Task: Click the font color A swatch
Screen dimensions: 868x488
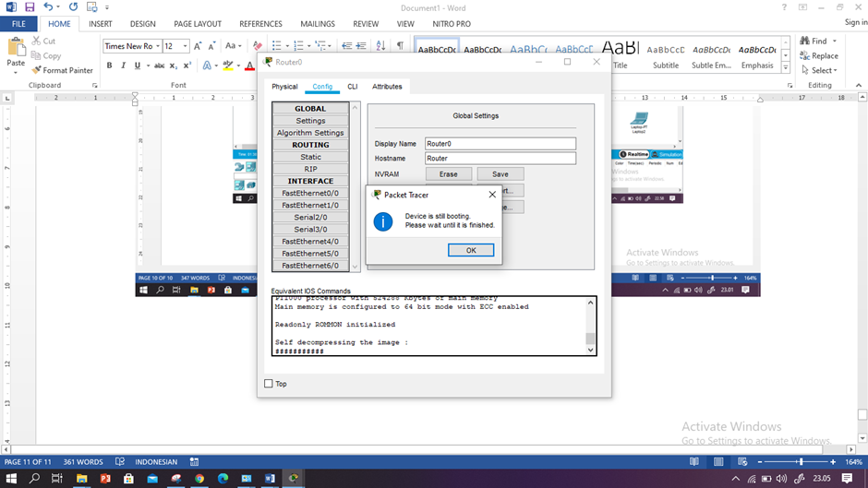Action: point(249,65)
